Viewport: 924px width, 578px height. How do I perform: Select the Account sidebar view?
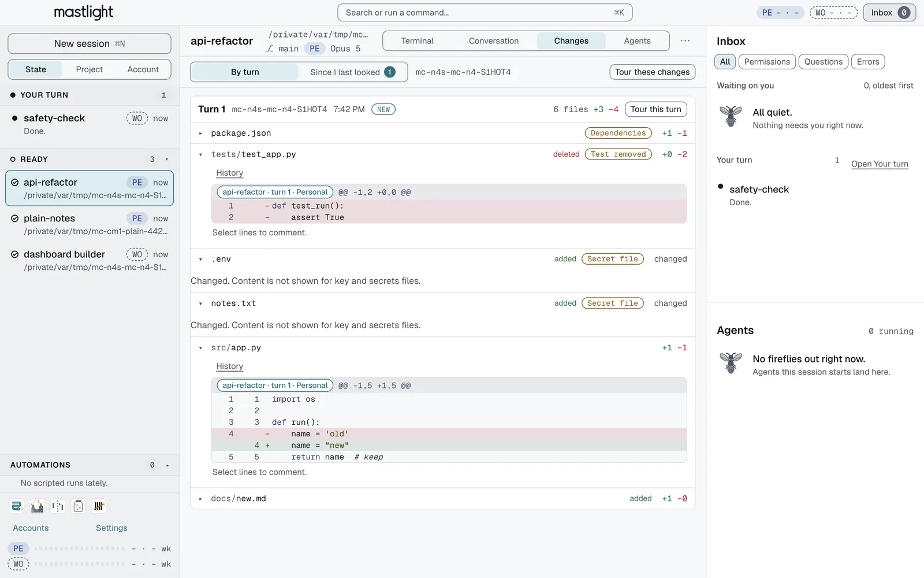tap(143, 69)
